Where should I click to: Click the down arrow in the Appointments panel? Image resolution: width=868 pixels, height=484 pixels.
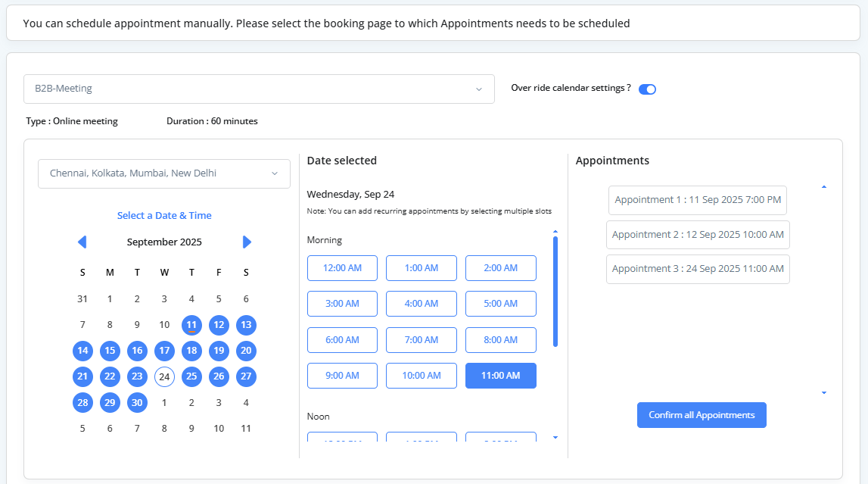coord(823,393)
